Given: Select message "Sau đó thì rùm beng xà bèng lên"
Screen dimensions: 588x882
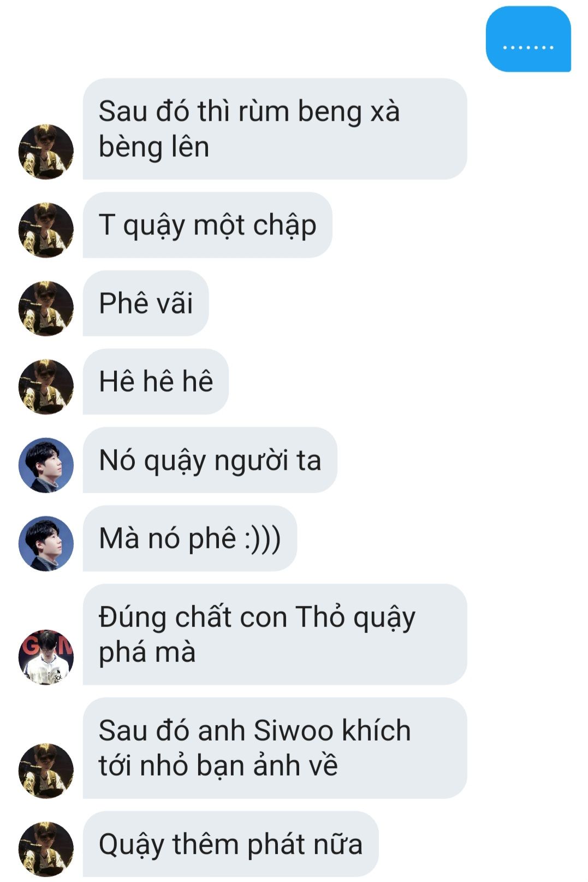Looking at the screenshot, I should (275, 129).
